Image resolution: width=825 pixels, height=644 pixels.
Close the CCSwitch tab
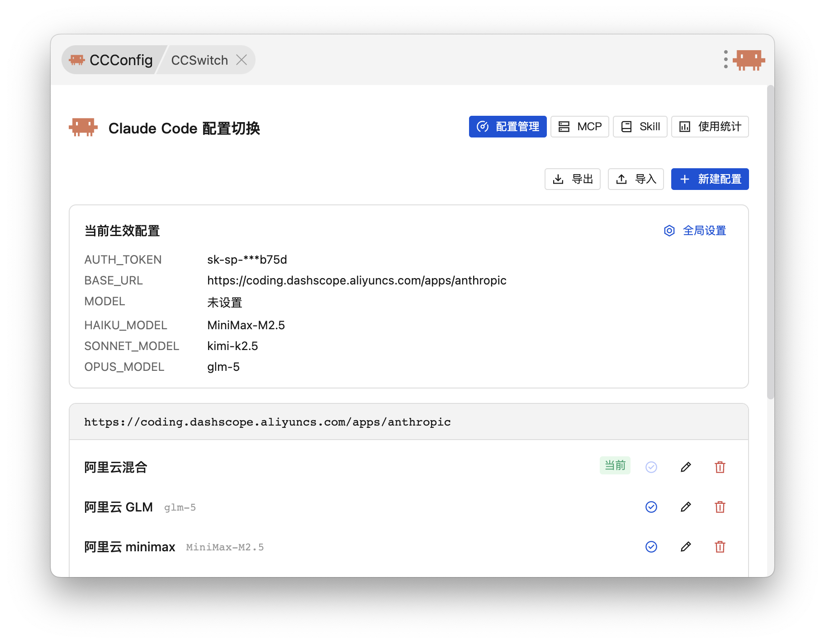point(242,60)
